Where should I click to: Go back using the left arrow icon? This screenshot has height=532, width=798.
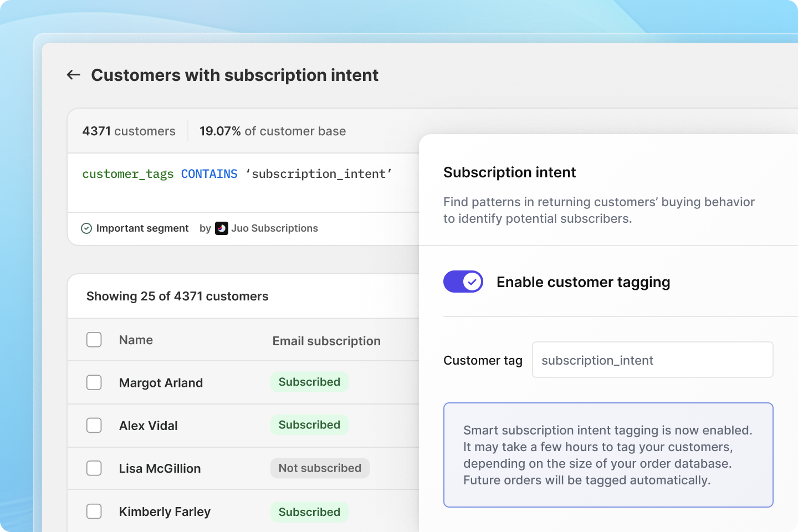pyautogui.click(x=74, y=75)
